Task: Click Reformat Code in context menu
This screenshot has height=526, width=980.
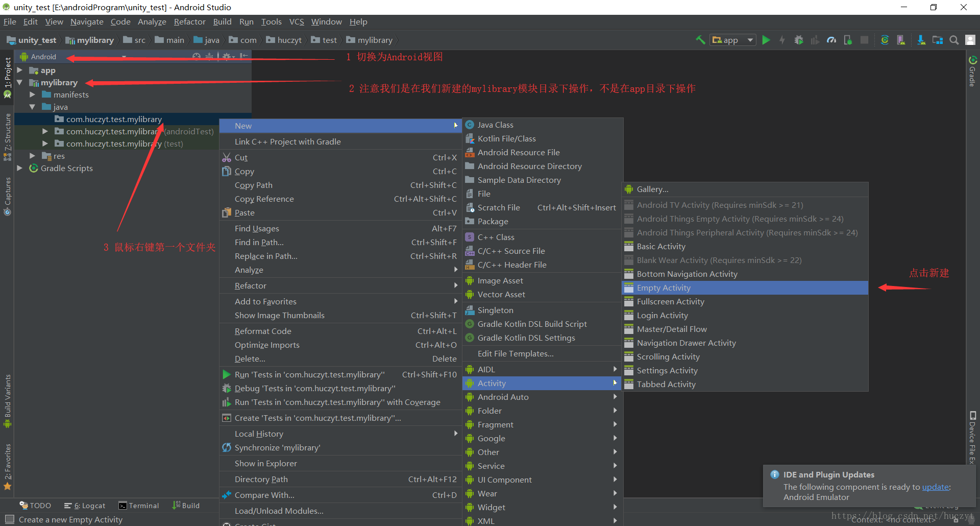Action: [x=340, y=331]
